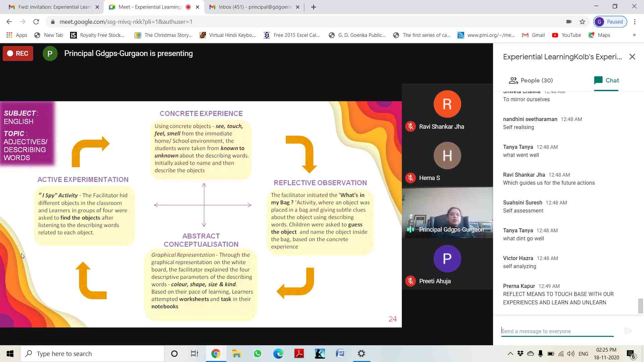Reload the Meet page
The image size is (644, 362).
(36, 22)
